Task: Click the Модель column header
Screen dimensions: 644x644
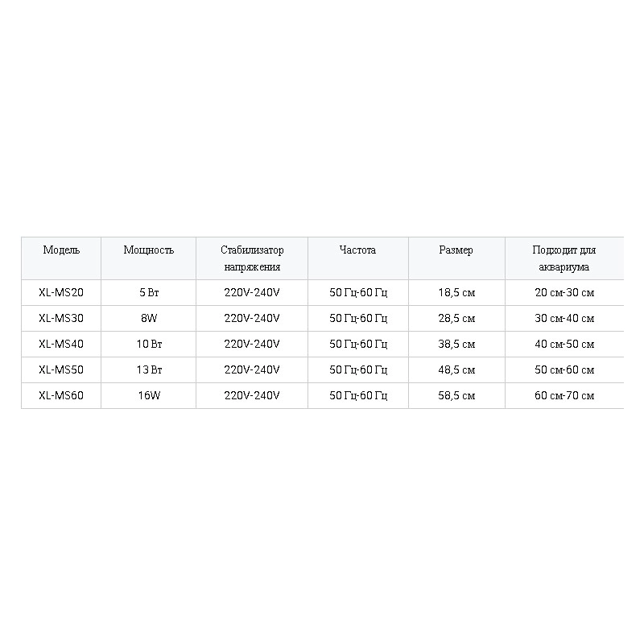Action: [61, 258]
